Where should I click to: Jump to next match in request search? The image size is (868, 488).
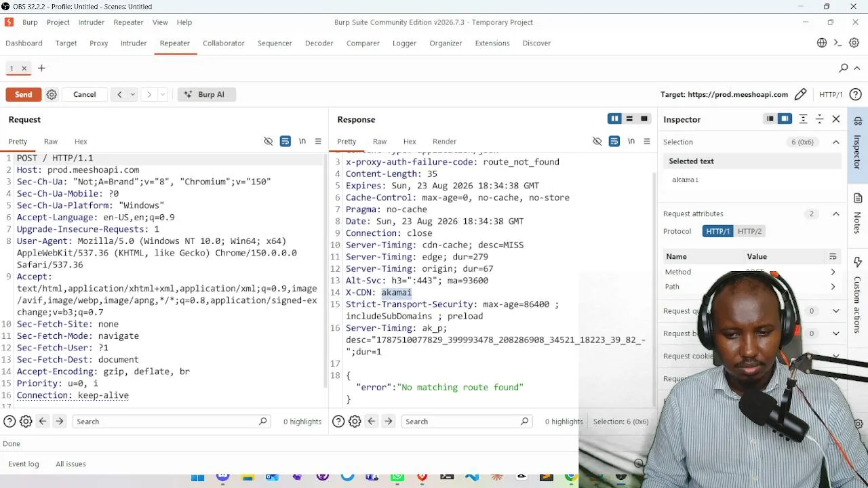pyautogui.click(x=60, y=422)
